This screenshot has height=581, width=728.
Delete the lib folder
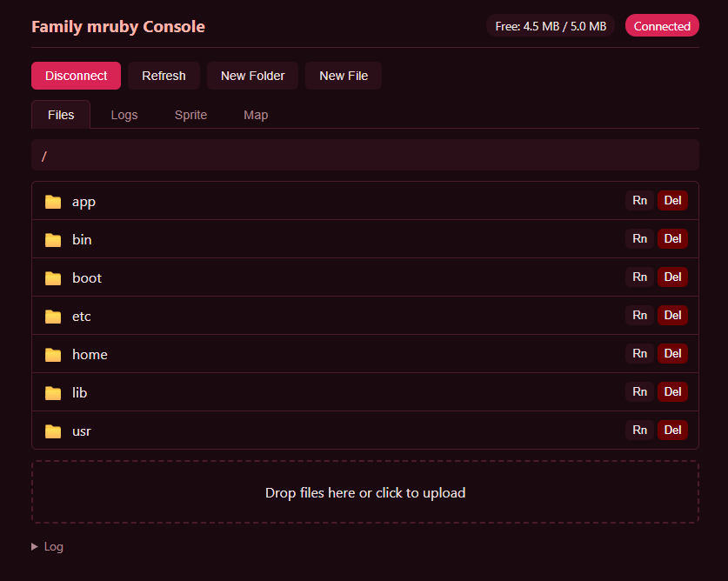tap(672, 392)
